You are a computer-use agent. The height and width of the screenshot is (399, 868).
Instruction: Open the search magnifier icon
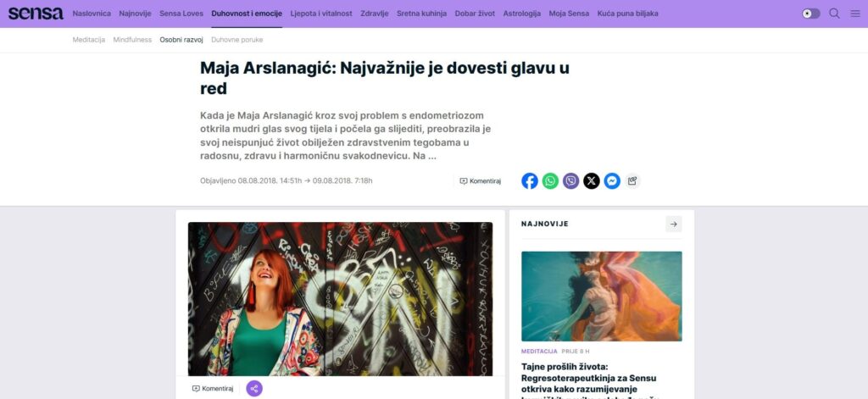[x=834, y=14]
